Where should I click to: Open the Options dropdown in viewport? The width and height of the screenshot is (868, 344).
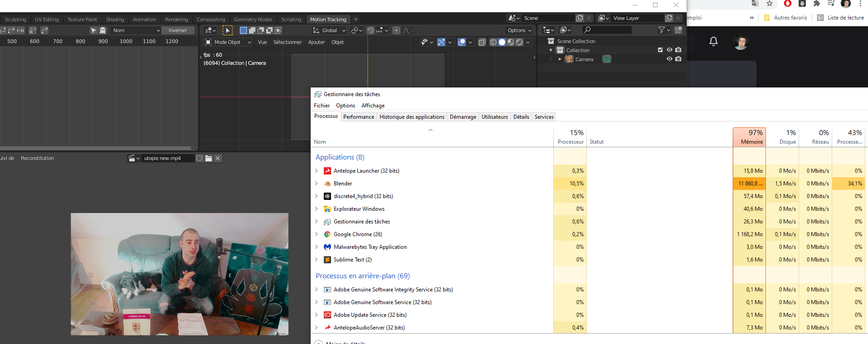pos(519,30)
